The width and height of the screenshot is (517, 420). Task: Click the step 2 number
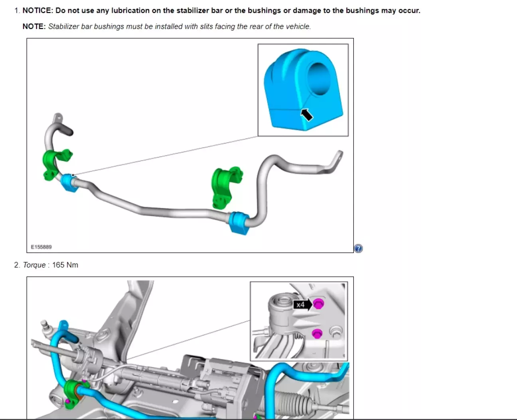[x=17, y=265]
